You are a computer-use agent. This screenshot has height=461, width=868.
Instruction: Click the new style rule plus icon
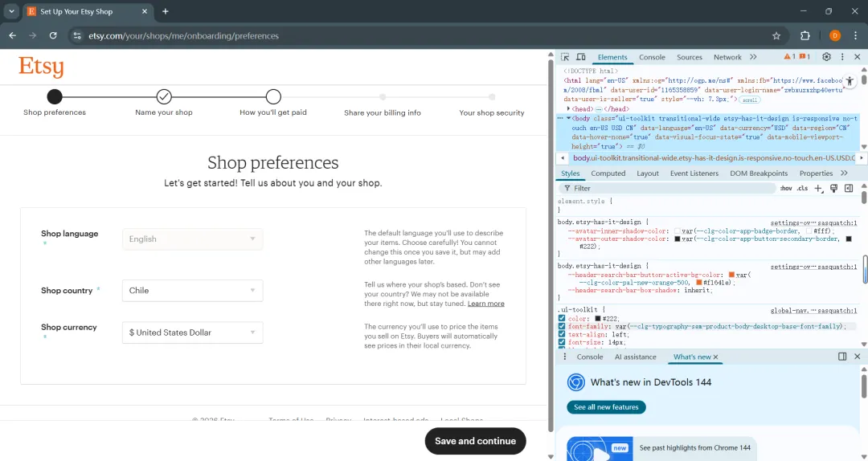(x=819, y=188)
